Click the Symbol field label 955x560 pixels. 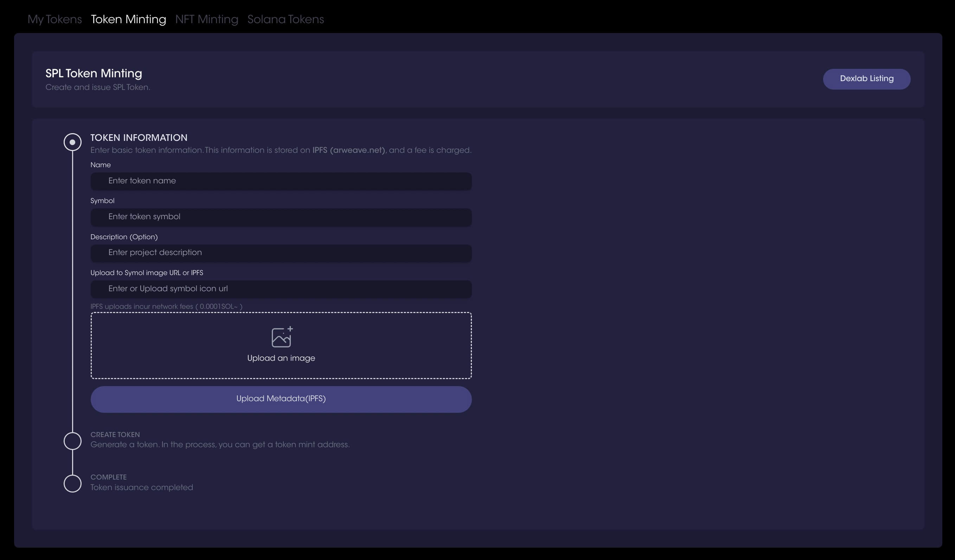coord(102,201)
